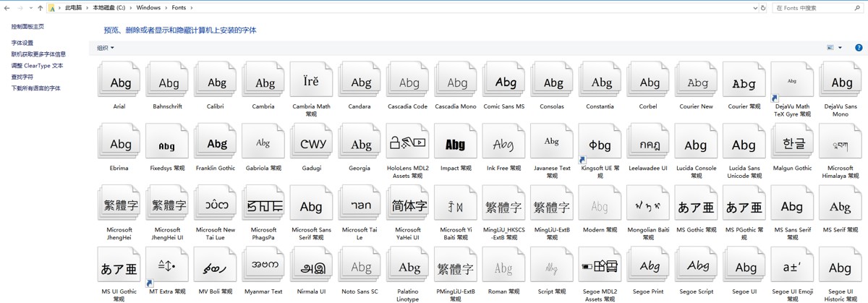This screenshot has width=868, height=303.
Task: Select the Segoe Script font
Action: click(x=697, y=265)
